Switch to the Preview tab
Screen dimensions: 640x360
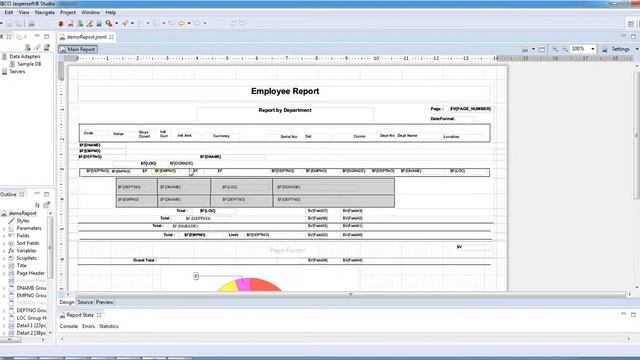pos(104,302)
